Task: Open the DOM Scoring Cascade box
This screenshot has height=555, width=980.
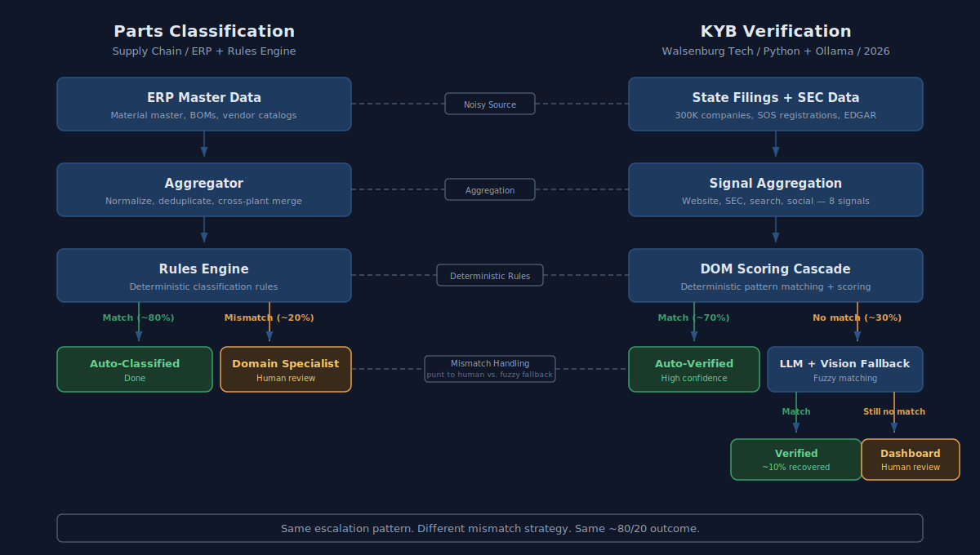Action: (x=775, y=275)
